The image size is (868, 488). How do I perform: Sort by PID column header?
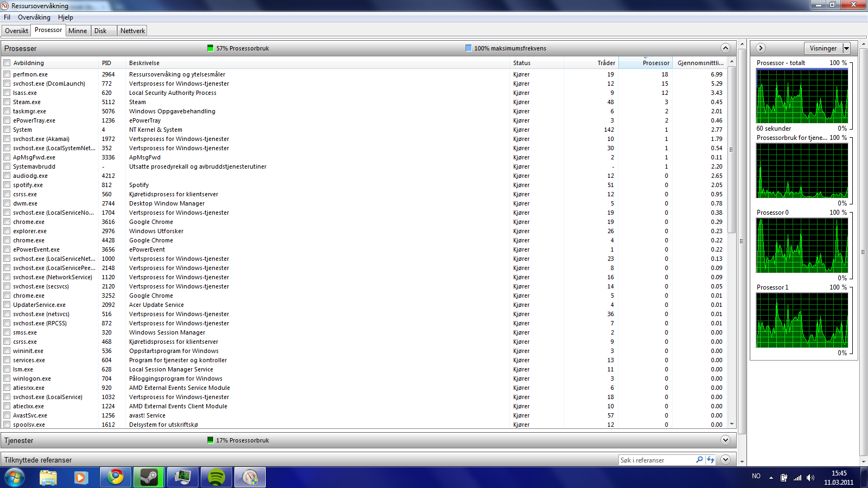coord(112,63)
